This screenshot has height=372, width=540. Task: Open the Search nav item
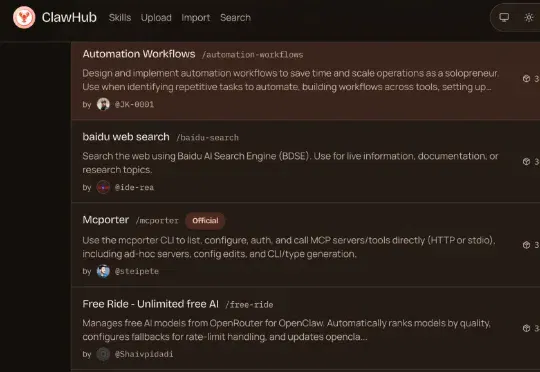(x=235, y=18)
